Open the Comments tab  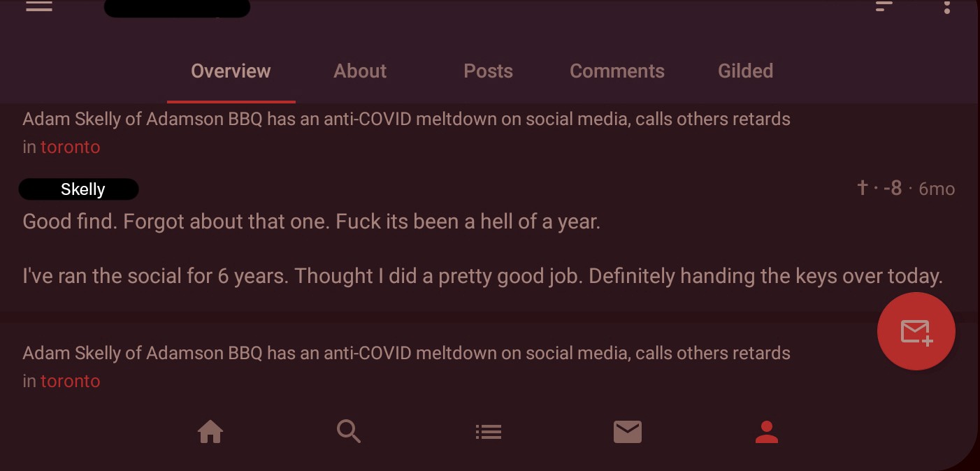click(617, 71)
